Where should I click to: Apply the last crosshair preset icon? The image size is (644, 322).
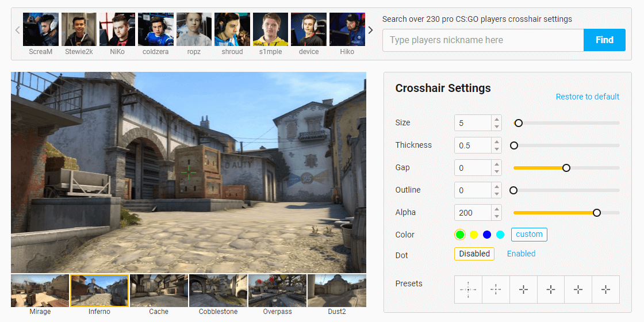605,290
